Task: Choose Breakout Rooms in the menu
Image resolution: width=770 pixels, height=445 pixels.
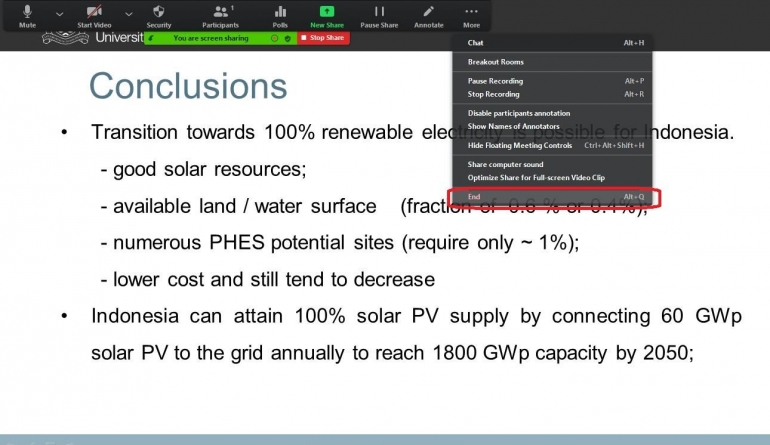Action: pos(495,62)
